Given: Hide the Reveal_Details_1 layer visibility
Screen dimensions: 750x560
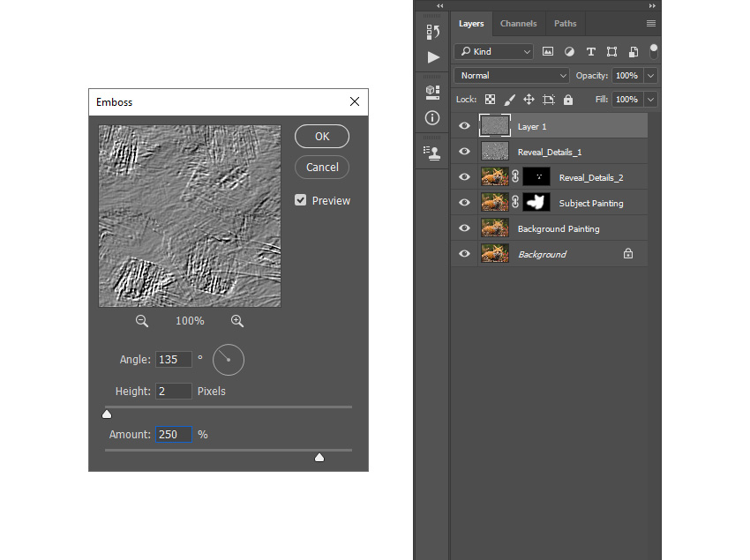Looking at the screenshot, I should pos(464,152).
